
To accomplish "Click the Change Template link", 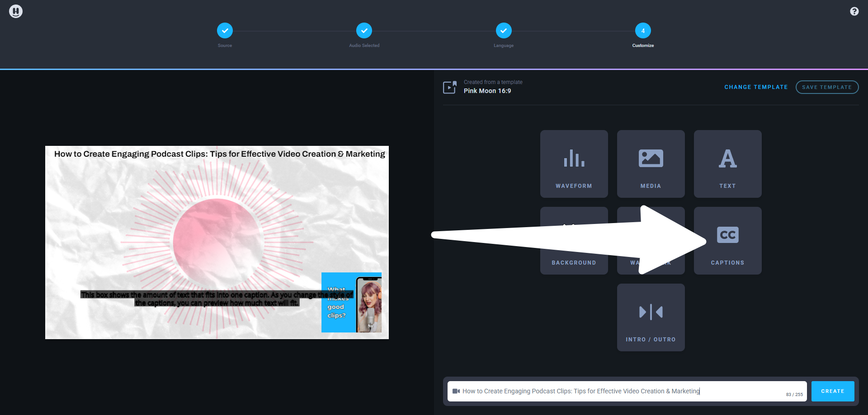I will tap(756, 87).
